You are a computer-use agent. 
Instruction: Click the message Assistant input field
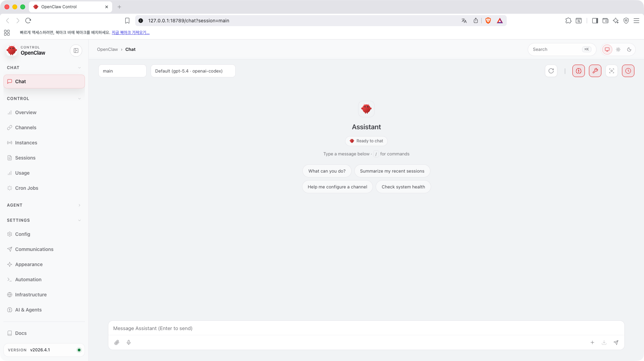tap(366, 328)
